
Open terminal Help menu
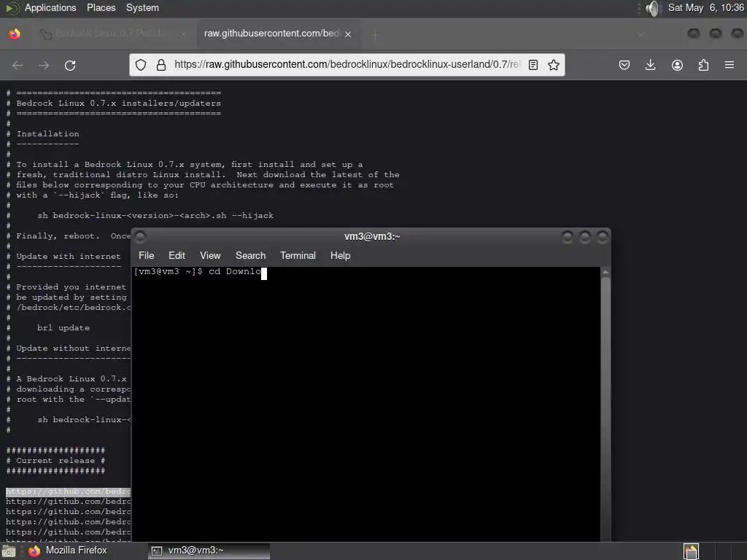click(340, 256)
